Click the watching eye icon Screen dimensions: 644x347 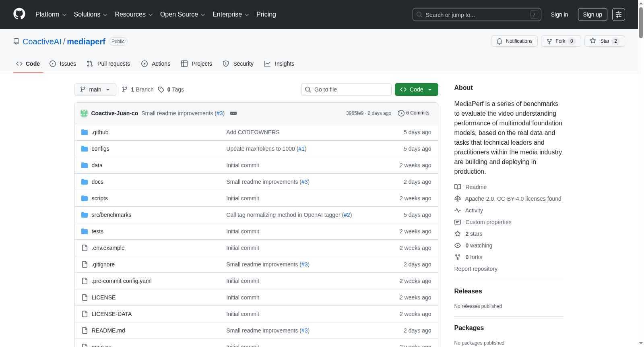[458, 245]
